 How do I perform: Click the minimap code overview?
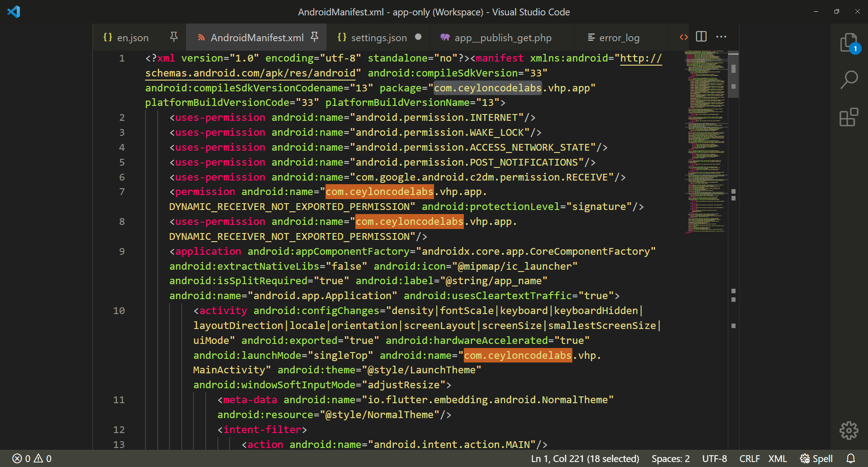[706, 142]
